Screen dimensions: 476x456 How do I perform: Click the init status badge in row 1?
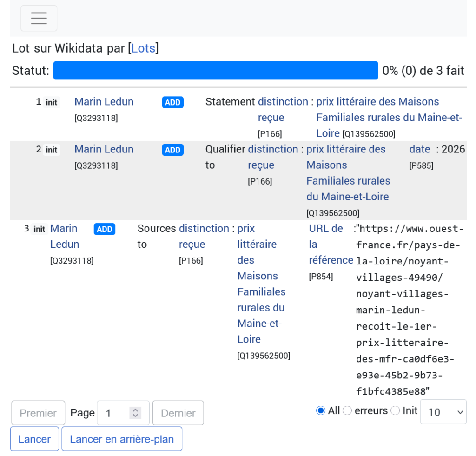coord(51,102)
